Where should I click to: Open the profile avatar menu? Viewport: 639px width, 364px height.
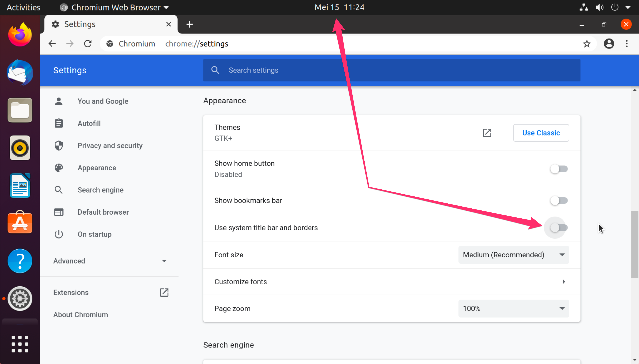(x=609, y=44)
